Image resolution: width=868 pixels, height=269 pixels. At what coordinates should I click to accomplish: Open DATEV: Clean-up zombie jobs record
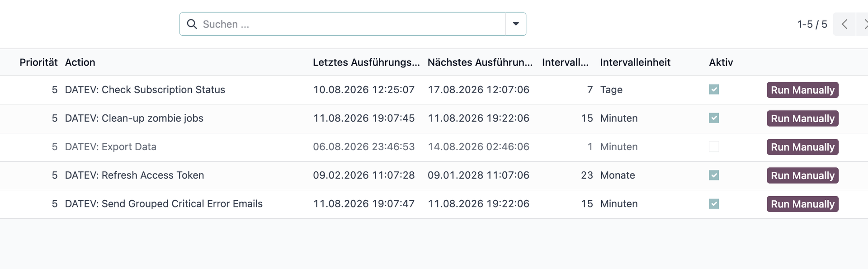(x=134, y=118)
